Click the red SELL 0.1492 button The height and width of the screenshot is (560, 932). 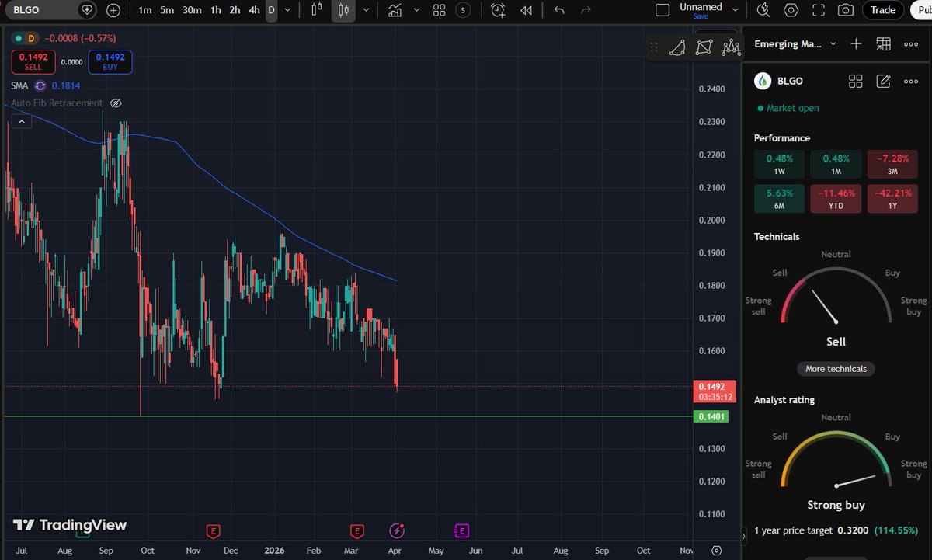(32, 61)
